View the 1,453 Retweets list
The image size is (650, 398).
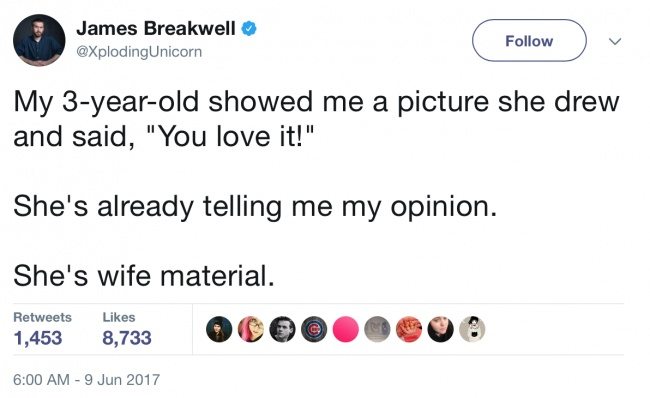point(42,329)
